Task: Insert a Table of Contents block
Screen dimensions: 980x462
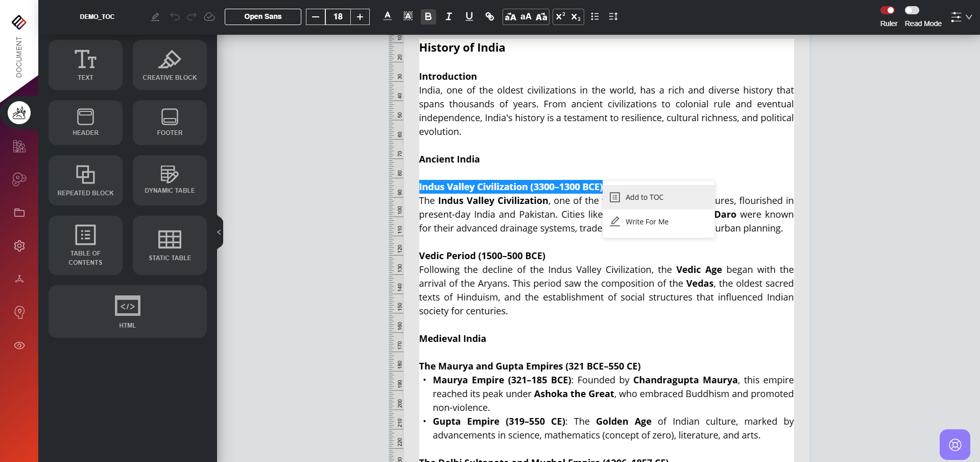Action: point(85,245)
